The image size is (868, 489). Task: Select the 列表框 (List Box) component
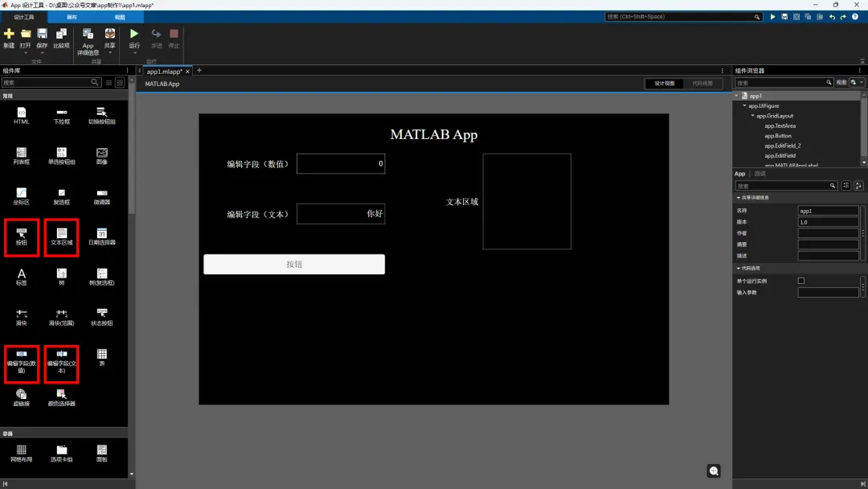click(21, 156)
